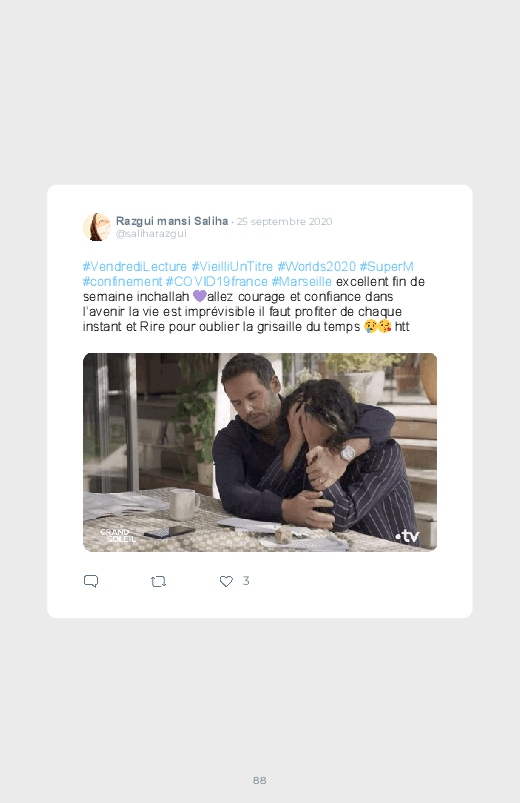The width and height of the screenshot is (520, 803).
Task: Open the #VieilliUnTitre hashtag
Action: click(232, 266)
